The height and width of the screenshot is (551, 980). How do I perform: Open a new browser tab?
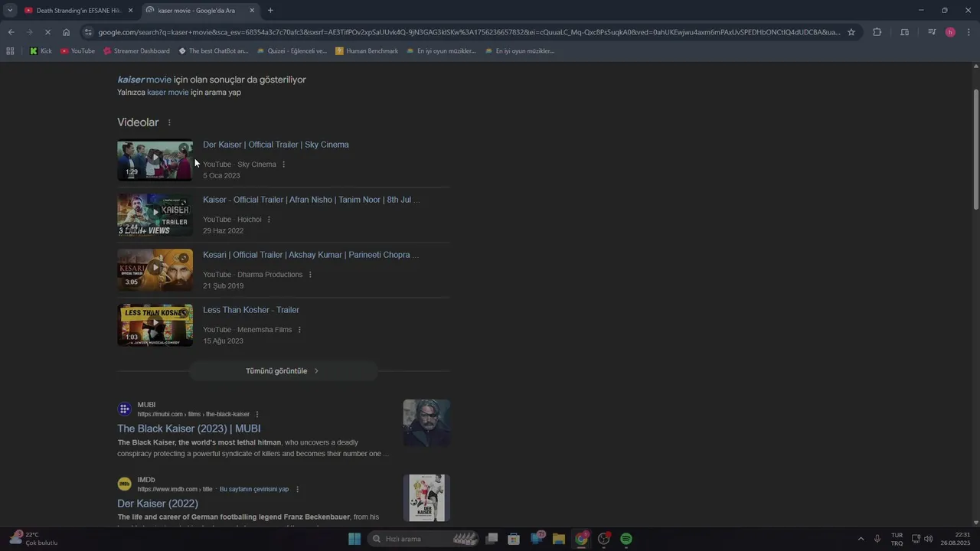click(x=270, y=10)
